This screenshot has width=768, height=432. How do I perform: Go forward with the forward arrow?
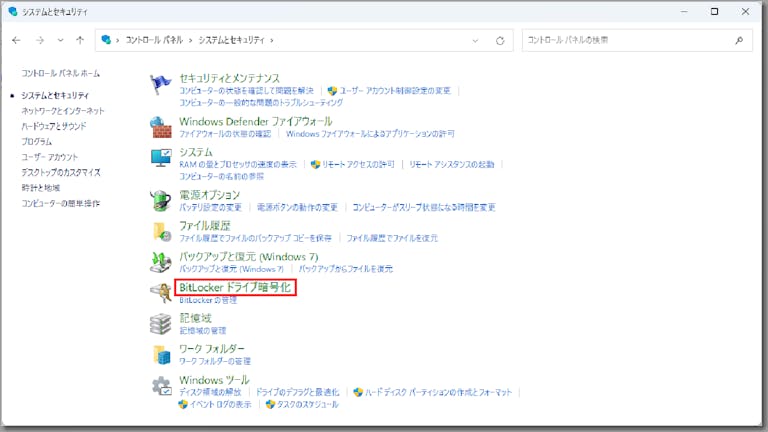(40, 40)
